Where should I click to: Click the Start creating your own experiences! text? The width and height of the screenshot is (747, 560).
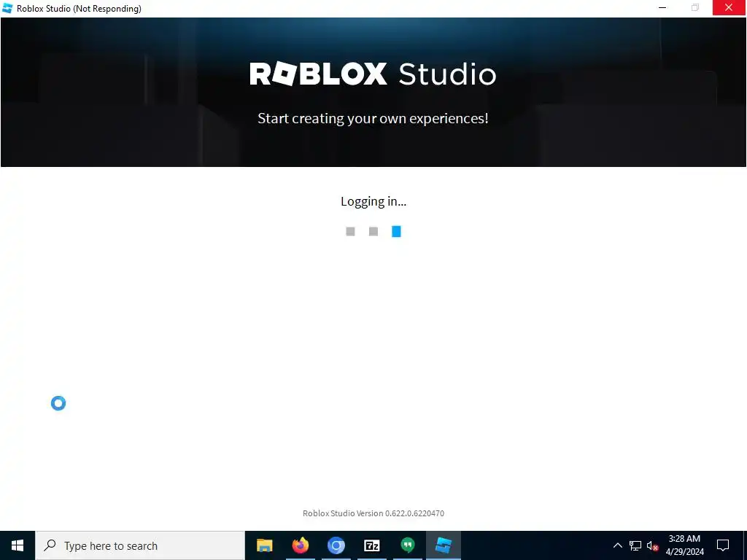[373, 118]
